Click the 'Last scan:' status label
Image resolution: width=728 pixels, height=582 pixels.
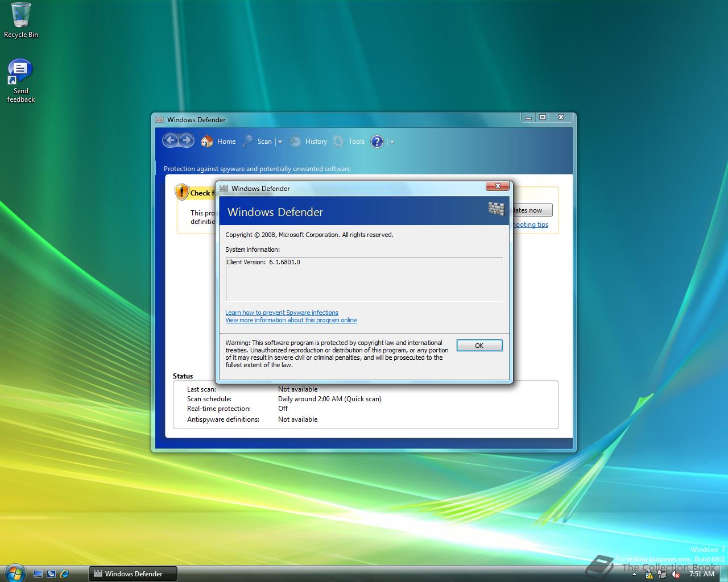(x=201, y=389)
